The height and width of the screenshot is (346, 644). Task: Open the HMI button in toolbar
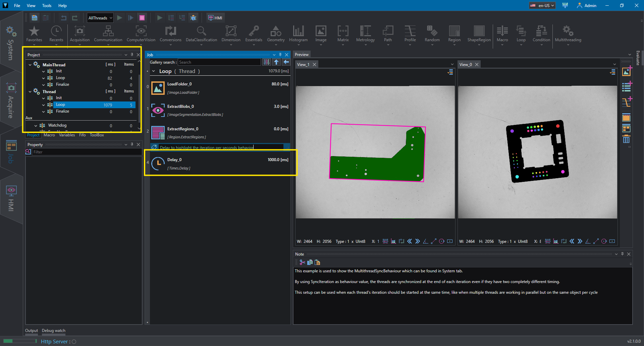click(x=215, y=18)
